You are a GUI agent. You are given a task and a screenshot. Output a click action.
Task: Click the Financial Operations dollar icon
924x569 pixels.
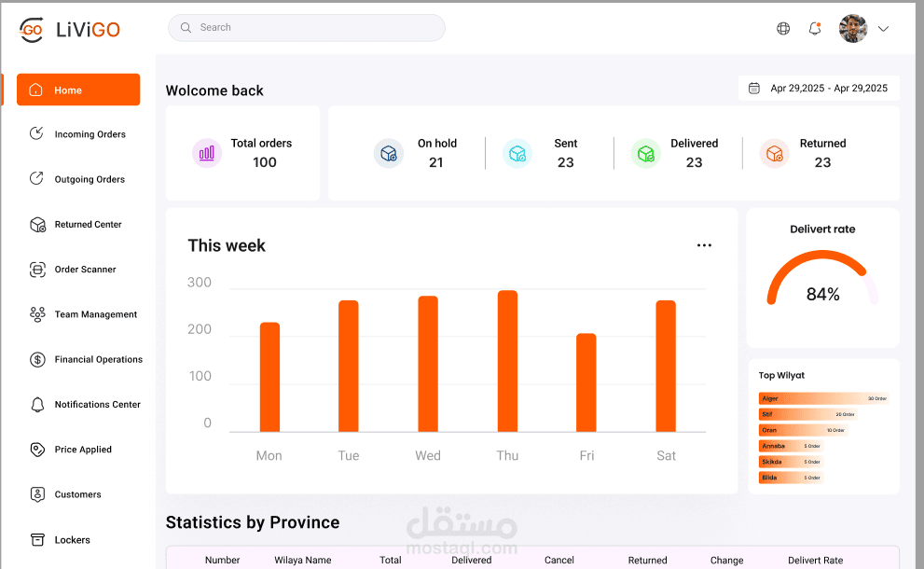[x=37, y=359]
